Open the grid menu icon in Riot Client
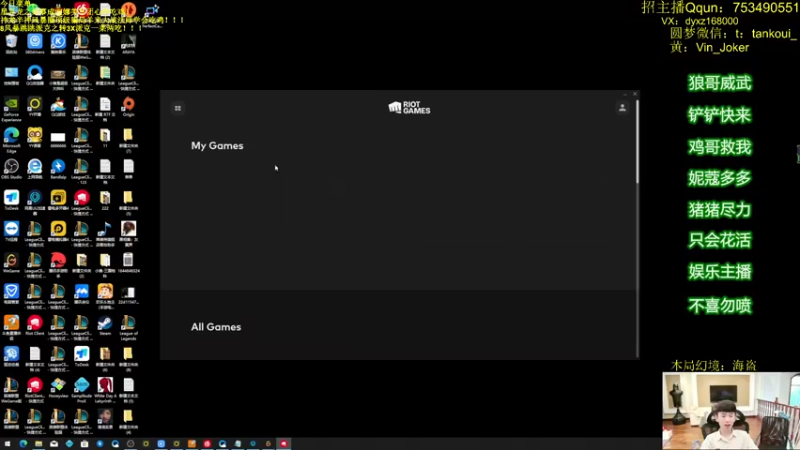The height and width of the screenshot is (450, 800). 178,108
